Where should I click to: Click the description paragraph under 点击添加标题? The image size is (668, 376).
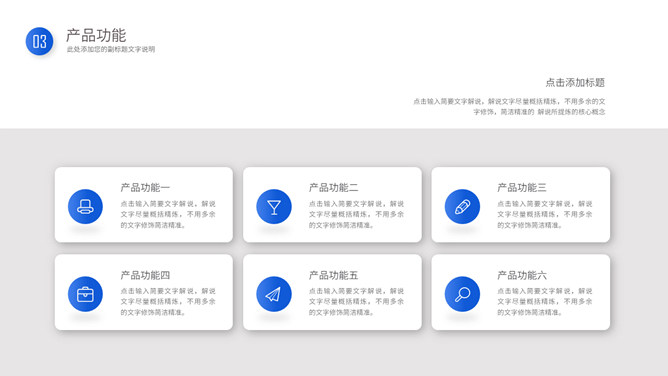coord(509,106)
